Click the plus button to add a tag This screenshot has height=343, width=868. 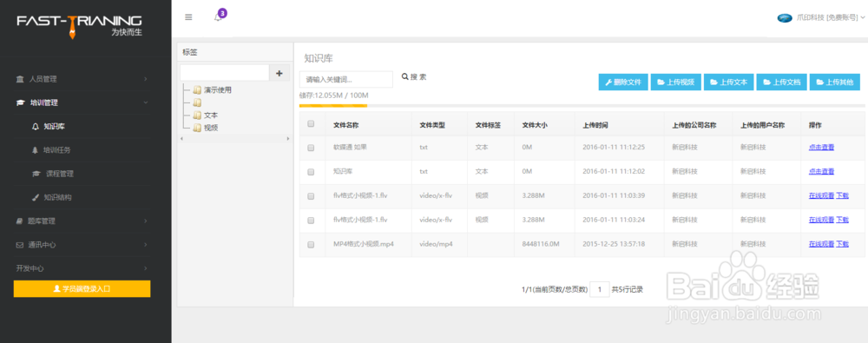coord(279,73)
